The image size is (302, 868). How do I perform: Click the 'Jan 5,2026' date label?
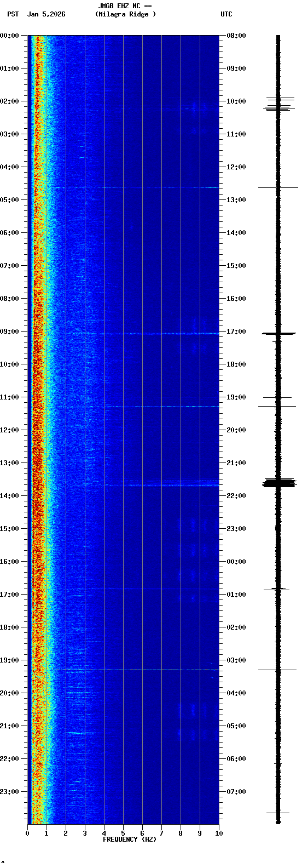(x=47, y=14)
